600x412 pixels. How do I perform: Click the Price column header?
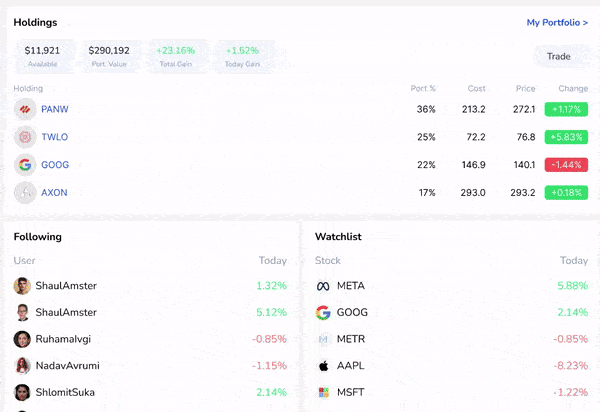point(525,88)
